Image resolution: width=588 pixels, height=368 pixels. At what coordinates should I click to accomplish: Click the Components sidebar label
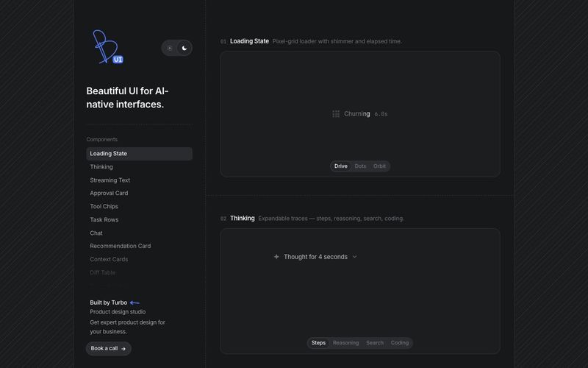click(x=101, y=139)
